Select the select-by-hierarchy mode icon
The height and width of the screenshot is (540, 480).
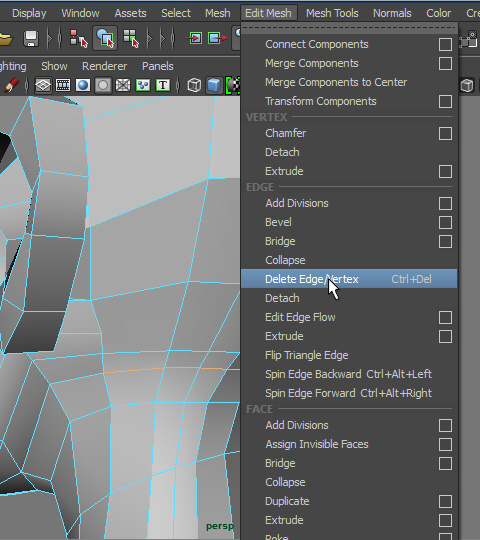79,38
